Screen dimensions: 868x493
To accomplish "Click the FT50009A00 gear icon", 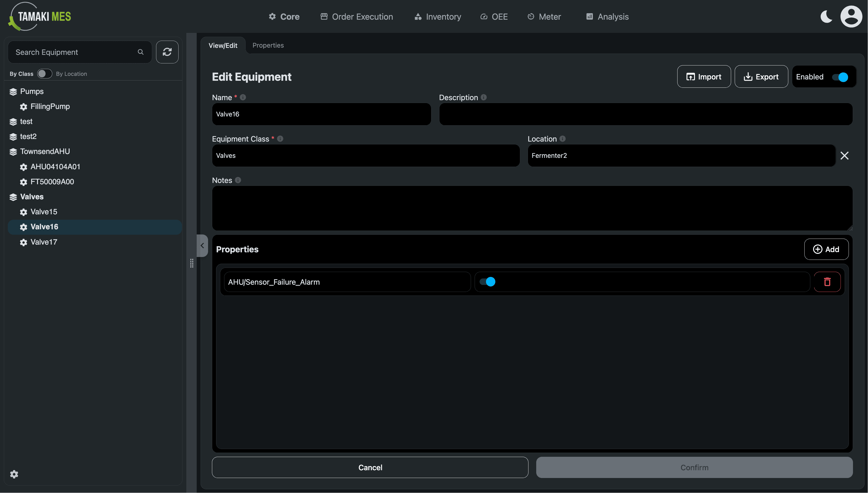I will [x=23, y=182].
